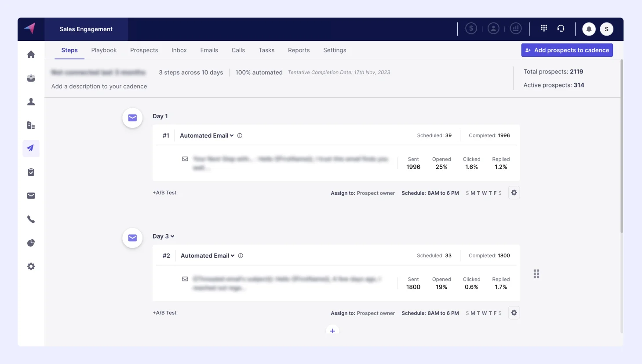Open the notifications bell icon
Viewport: 642px width, 364px height.
click(x=589, y=29)
